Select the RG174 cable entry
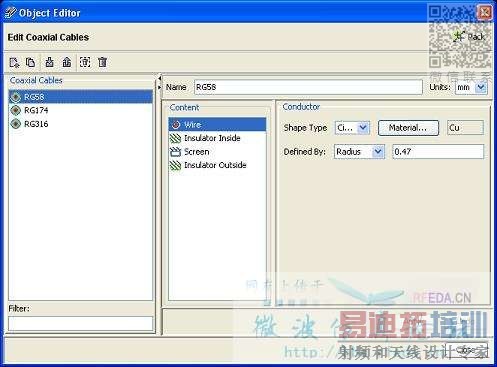Image resolution: width=497 pixels, height=367 pixels. point(81,110)
